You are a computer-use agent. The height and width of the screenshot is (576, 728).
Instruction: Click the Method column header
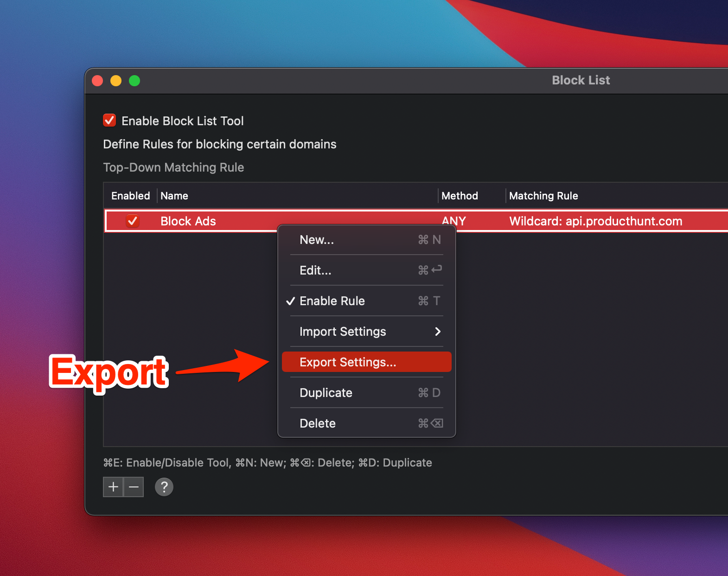click(460, 196)
